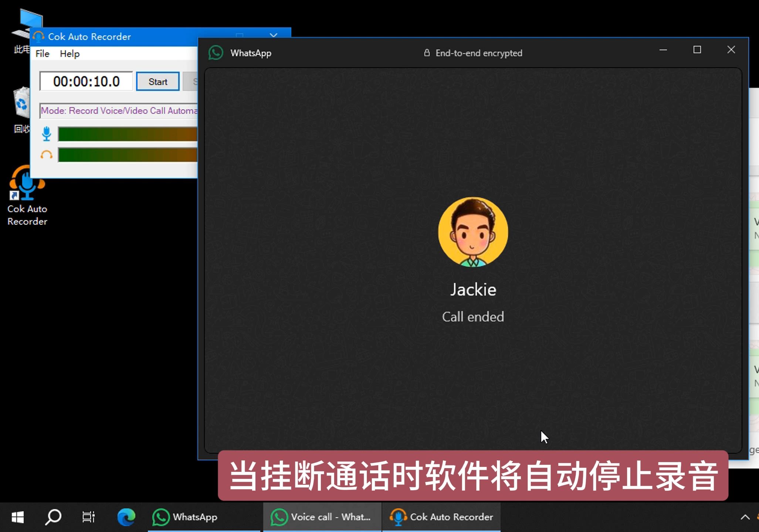Open the Help menu in Cok Recorder
The width and height of the screenshot is (759, 532).
click(69, 54)
